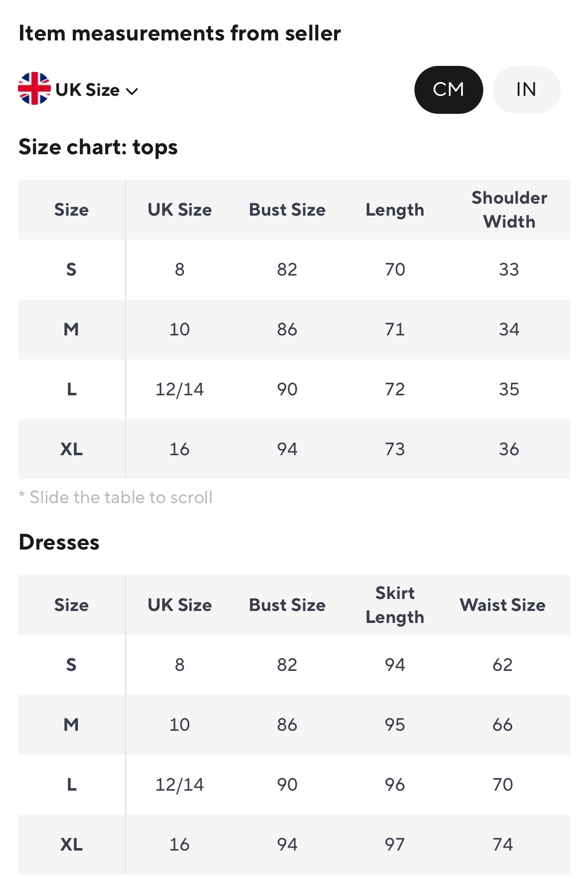
Task: Switch measurements to CM
Action: click(448, 90)
